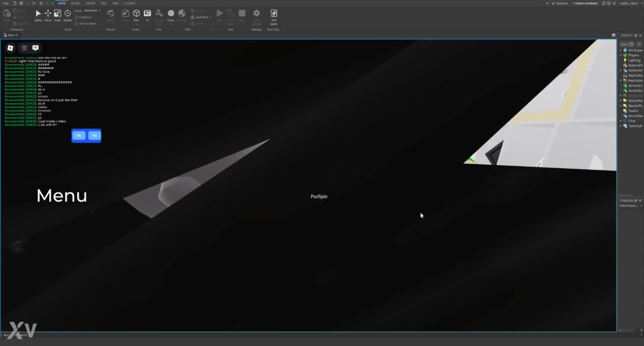Click the Update Available button

tap(585, 3)
